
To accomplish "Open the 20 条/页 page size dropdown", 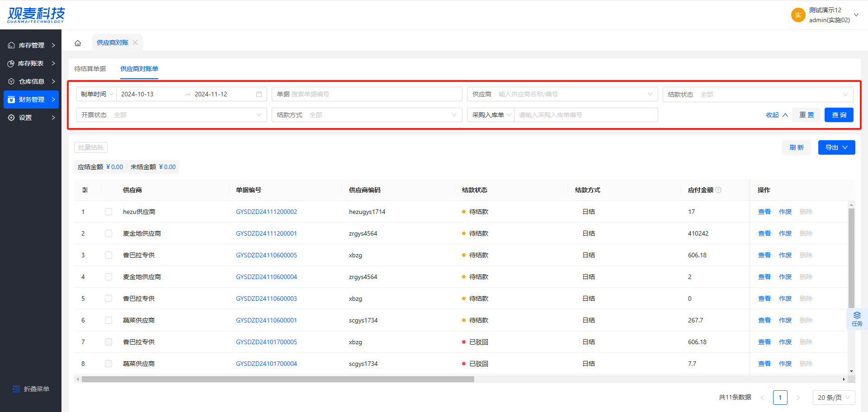I will pos(834,398).
